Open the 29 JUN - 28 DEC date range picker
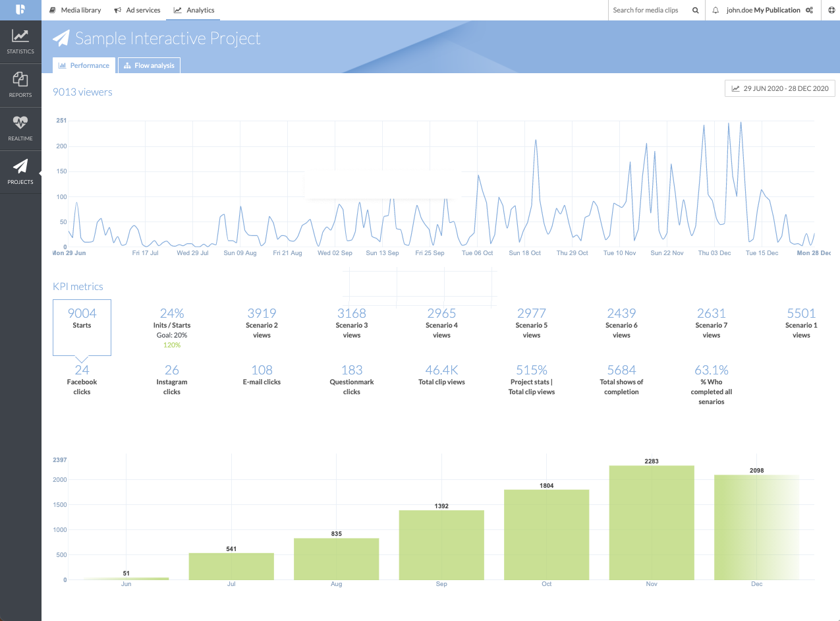The height and width of the screenshot is (621, 840). point(779,88)
